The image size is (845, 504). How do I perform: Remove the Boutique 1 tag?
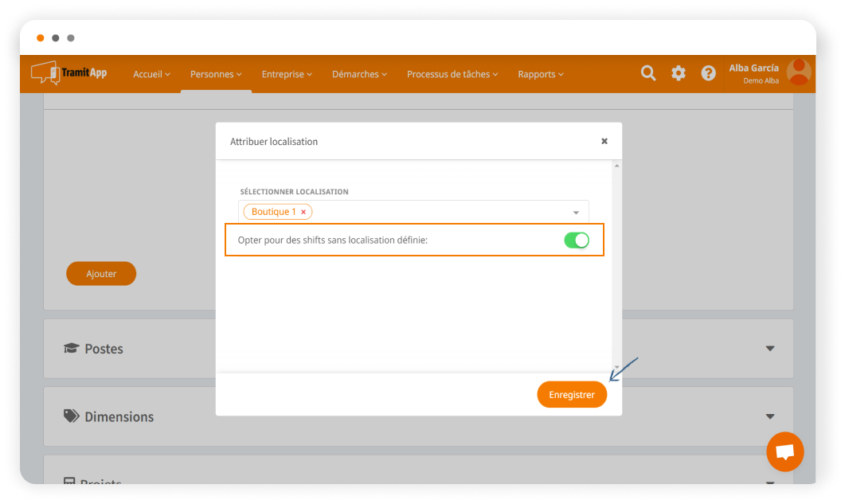(303, 213)
